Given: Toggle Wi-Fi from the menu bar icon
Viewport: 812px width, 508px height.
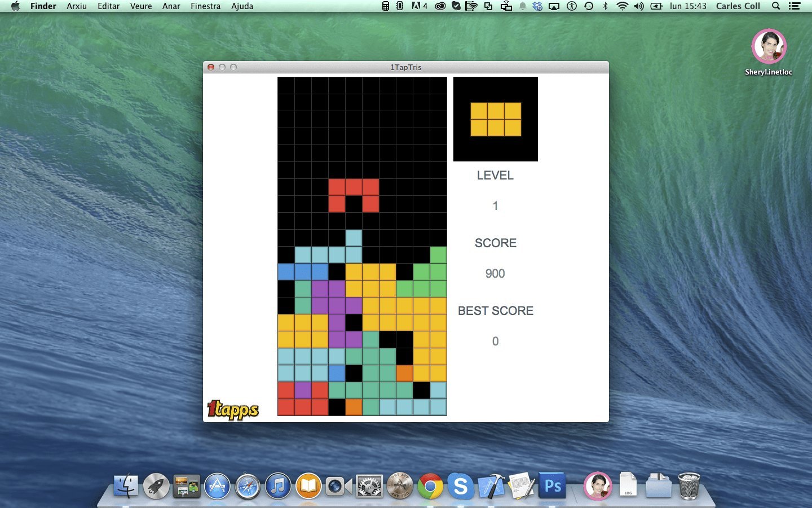Looking at the screenshot, I should 621,6.
